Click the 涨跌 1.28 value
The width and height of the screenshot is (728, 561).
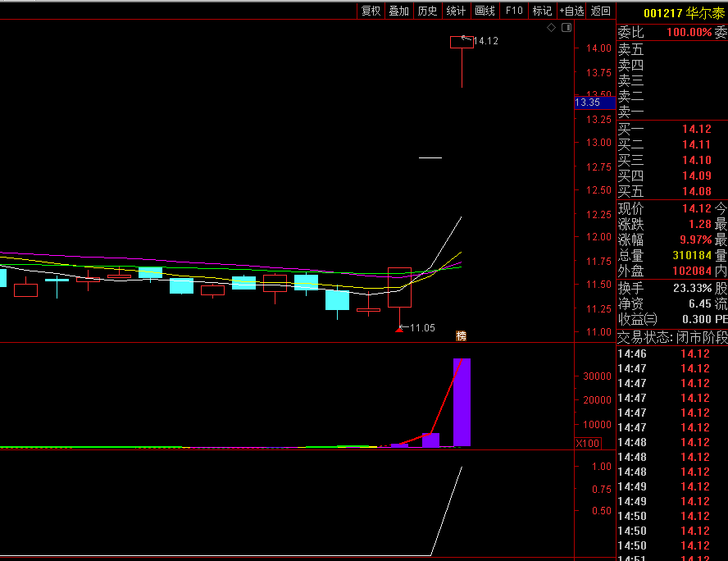(x=699, y=224)
